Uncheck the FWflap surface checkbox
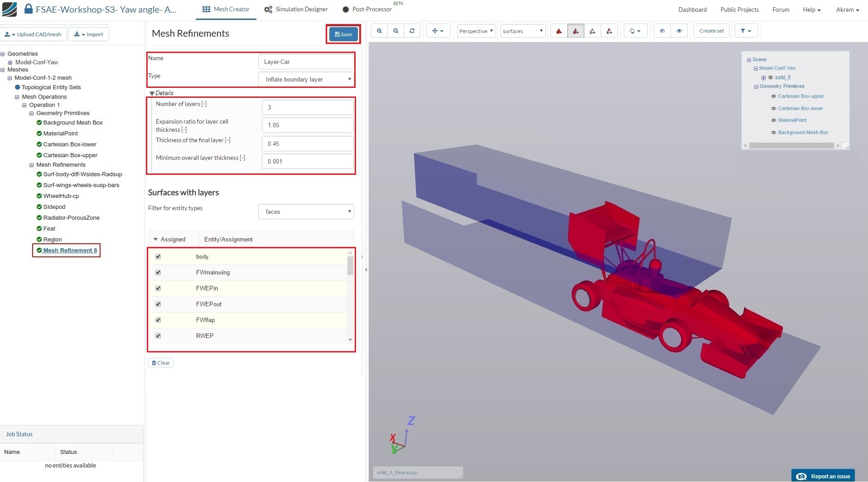Image resolution: width=868 pixels, height=482 pixels. (158, 320)
